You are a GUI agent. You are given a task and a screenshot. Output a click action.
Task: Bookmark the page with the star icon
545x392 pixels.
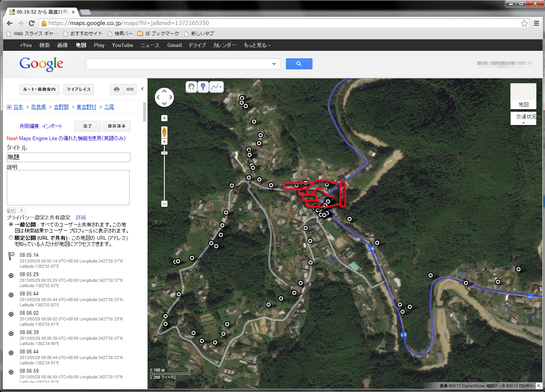pos(524,23)
